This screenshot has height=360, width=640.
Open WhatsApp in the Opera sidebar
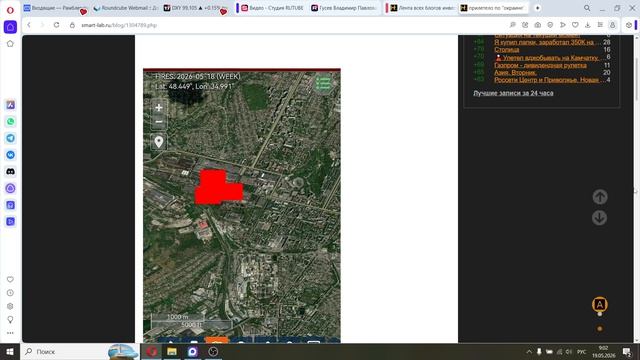(x=11, y=121)
